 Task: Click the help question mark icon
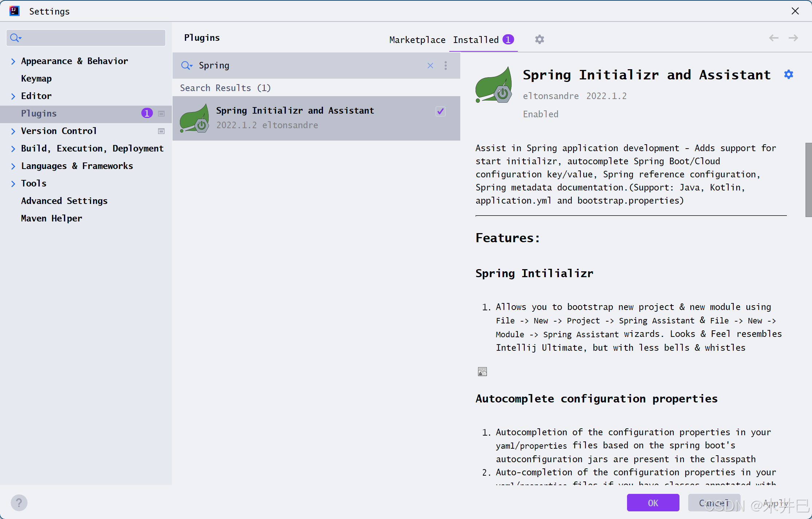[19, 503]
